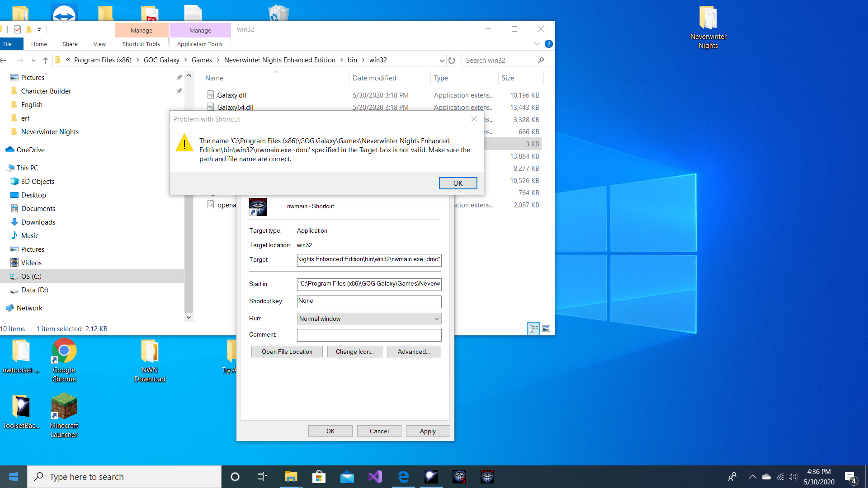Click the Start in input field
This screenshot has width=868, height=488.
pos(369,284)
